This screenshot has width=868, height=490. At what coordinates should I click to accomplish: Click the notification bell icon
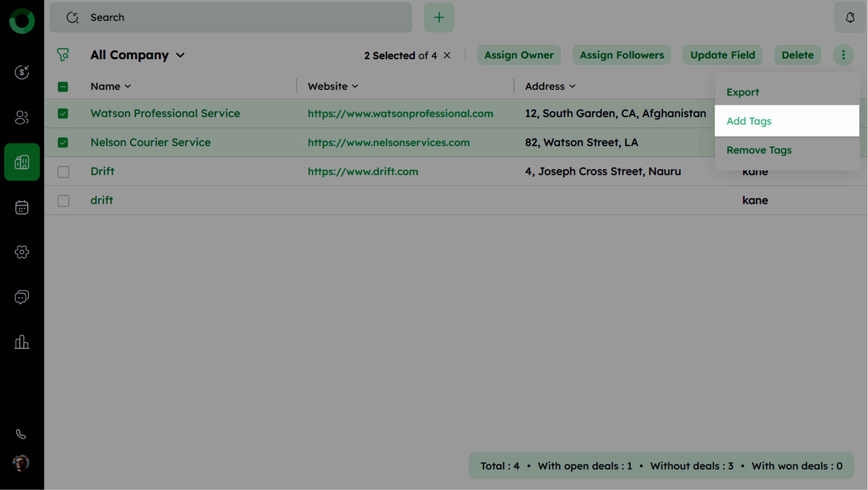850,18
